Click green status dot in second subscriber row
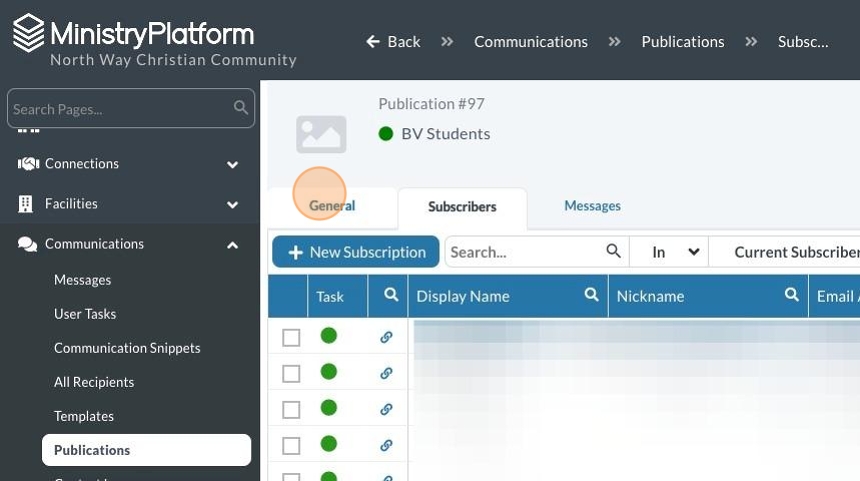 (x=329, y=372)
